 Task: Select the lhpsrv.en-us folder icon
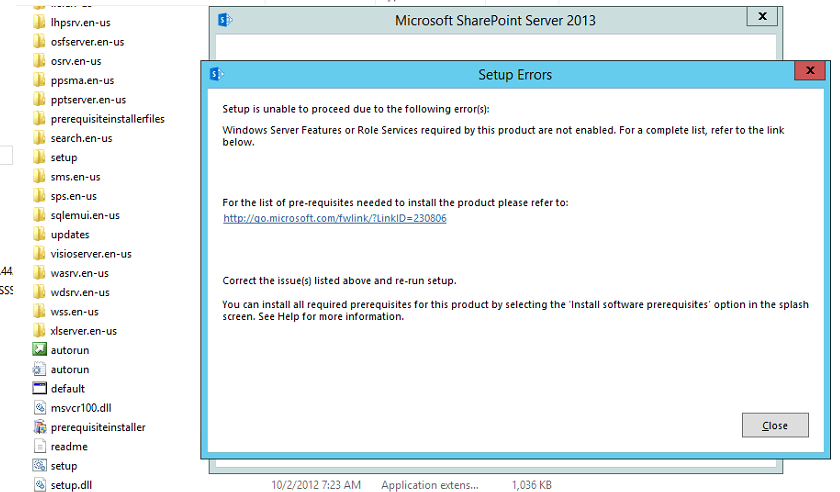pyautogui.click(x=39, y=23)
